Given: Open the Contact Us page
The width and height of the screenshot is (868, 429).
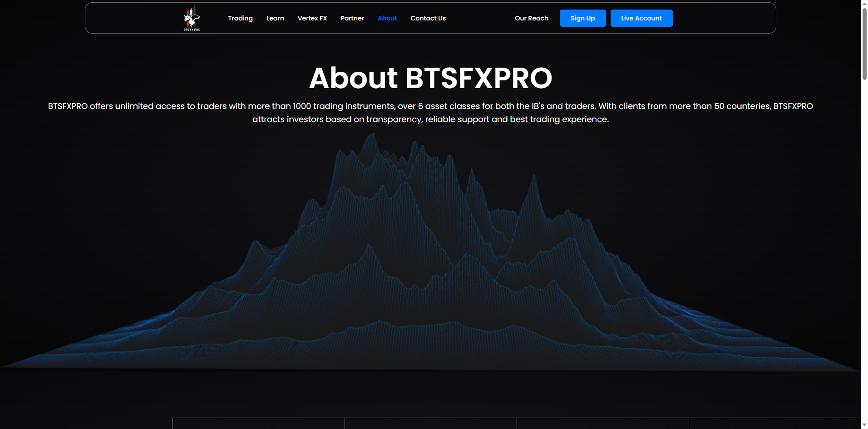Looking at the screenshot, I should click(x=428, y=18).
